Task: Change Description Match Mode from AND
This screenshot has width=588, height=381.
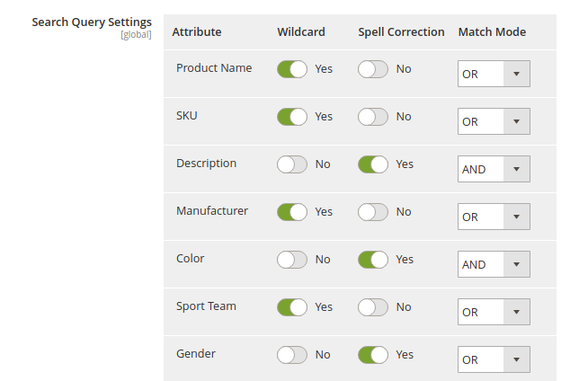Action: [x=494, y=169]
